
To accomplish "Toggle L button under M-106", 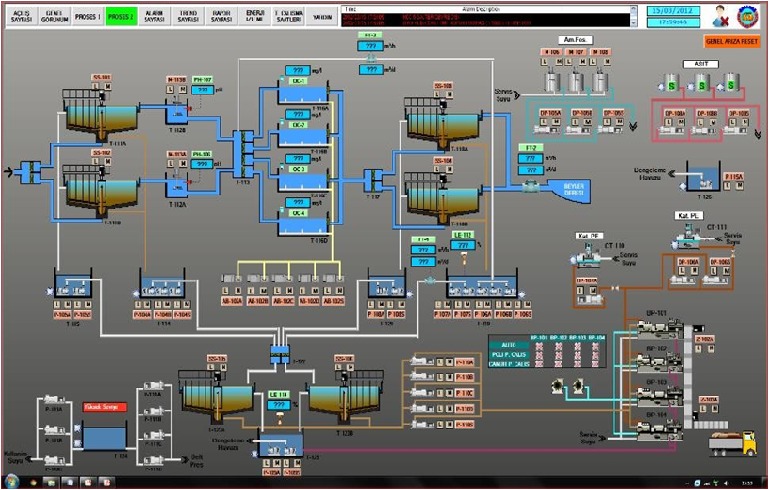I will 545,62.
